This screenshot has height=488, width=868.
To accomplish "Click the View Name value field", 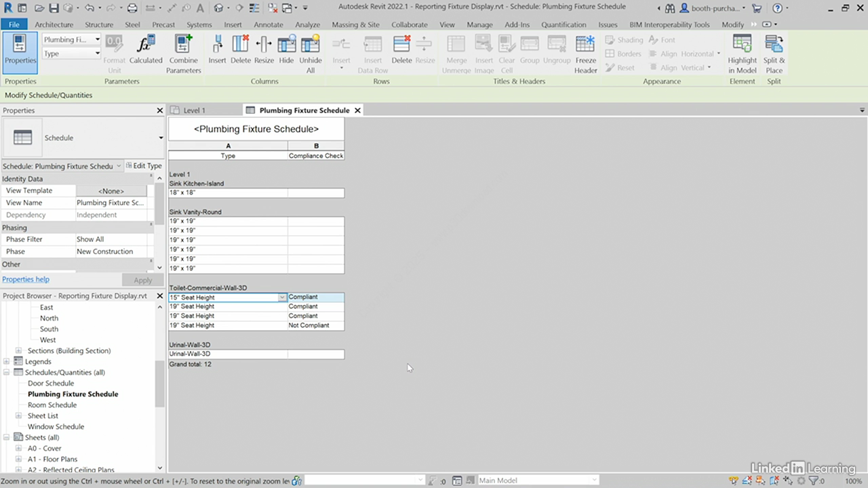I will click(111, 203).
